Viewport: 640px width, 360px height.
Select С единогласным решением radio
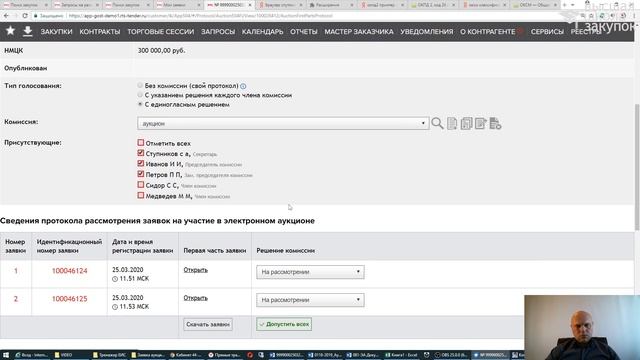tap(140, 104)
